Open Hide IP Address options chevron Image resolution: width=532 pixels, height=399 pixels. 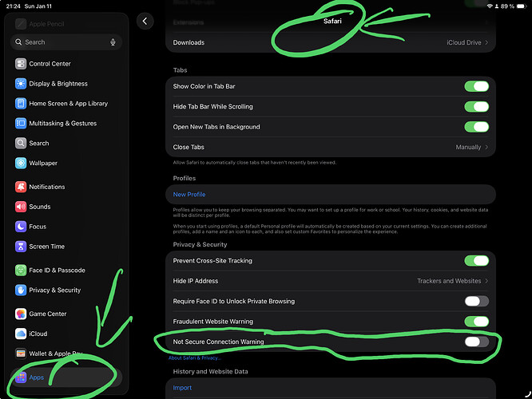point(486,281)
